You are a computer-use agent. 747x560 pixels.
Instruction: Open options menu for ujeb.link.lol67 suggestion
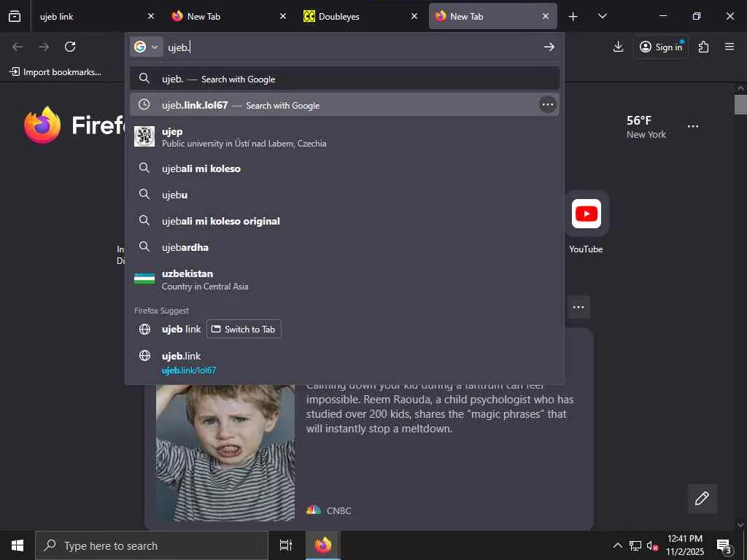(548, 104)
